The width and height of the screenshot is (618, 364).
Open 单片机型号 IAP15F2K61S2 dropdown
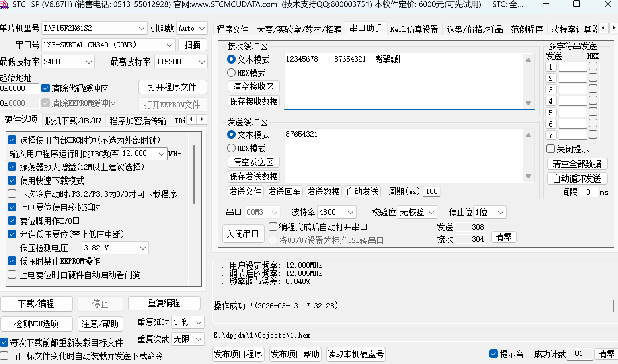(94, 28)
